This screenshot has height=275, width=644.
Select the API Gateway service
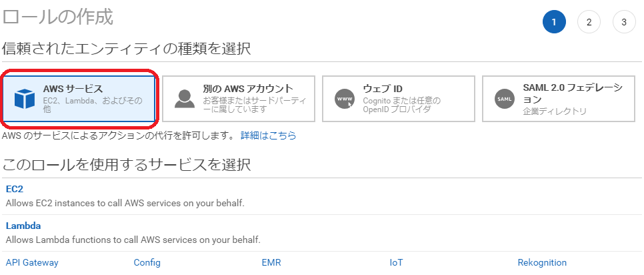pos(32,262)
